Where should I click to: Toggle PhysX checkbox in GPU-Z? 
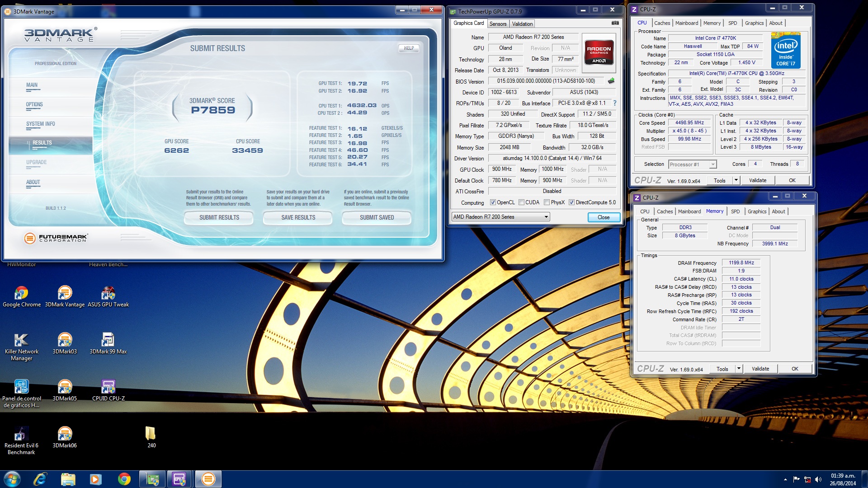pyautogui.click(x=547, y=202)
